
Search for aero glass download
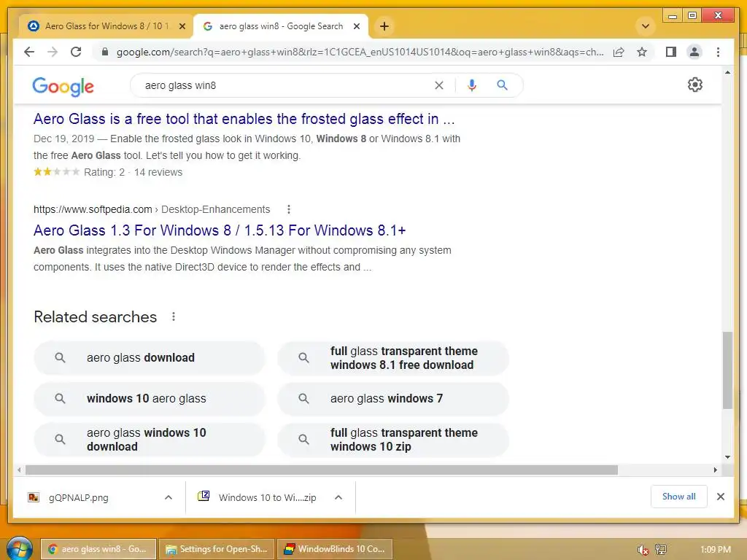pos(149,357)
